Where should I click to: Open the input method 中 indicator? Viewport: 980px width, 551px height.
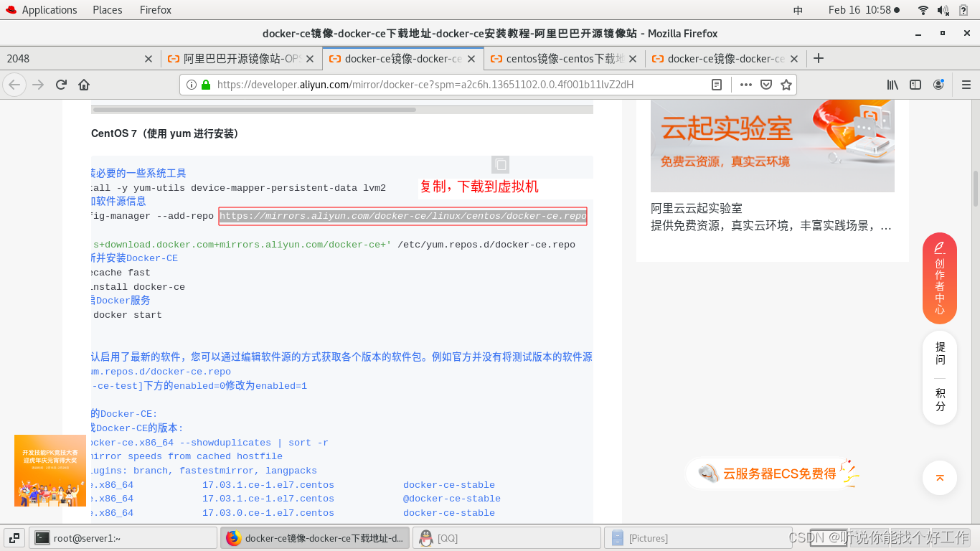798,10
